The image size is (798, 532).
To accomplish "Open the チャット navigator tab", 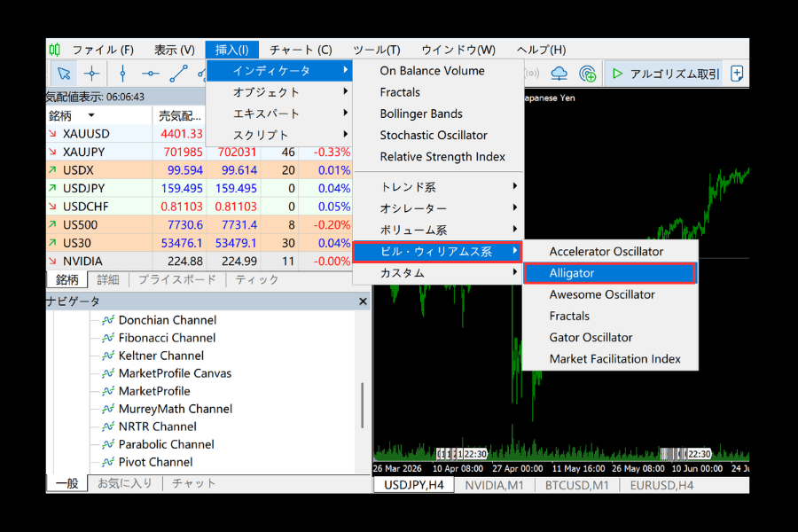I will point(193,483).
